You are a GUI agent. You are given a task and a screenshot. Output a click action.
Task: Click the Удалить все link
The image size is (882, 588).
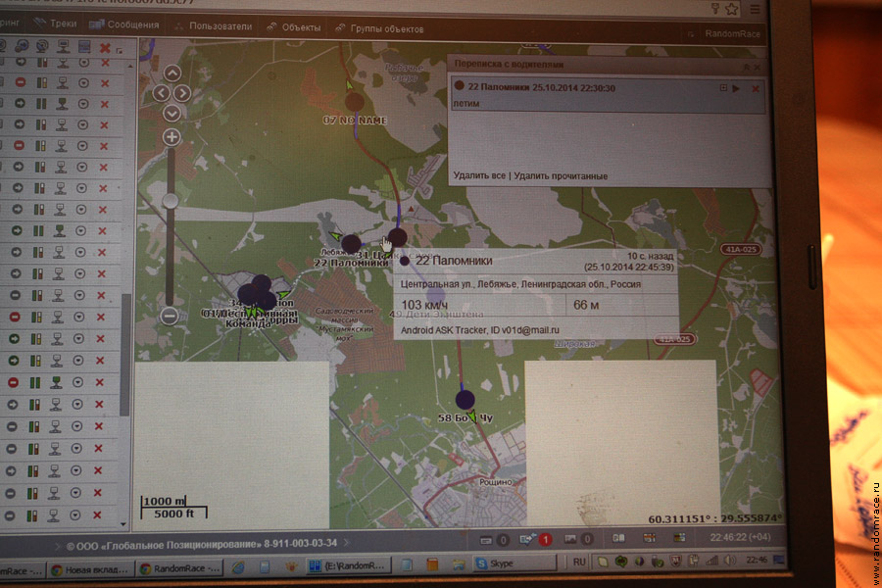coord(479,175)
